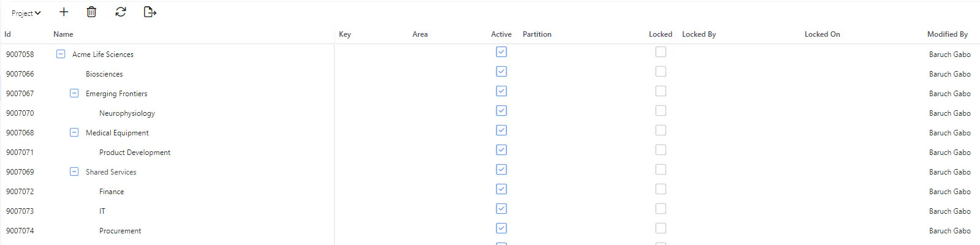Click the plus icon to add a project
The image size is (980, 245).
[64, 12]
